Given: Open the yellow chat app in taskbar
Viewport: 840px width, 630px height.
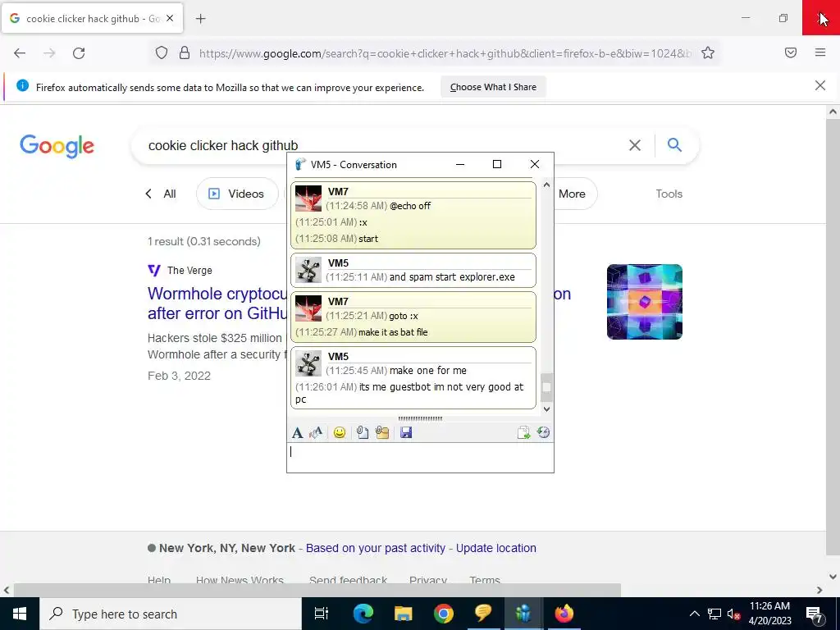Looking at the screenshot, I should point(483,614).
